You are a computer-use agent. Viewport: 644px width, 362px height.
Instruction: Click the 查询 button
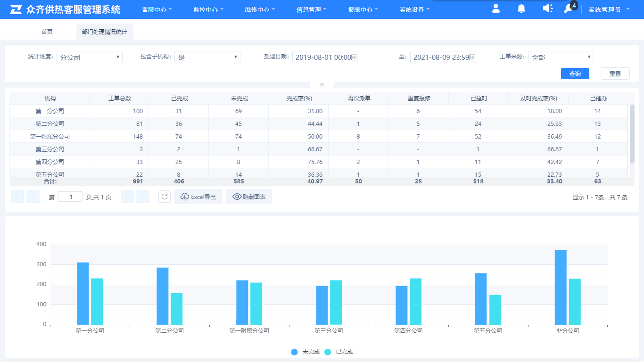coord(575,74)
